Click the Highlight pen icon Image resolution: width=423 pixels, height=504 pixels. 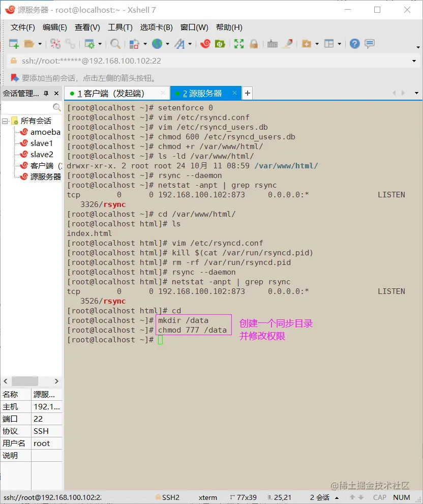tap(288, 44)
